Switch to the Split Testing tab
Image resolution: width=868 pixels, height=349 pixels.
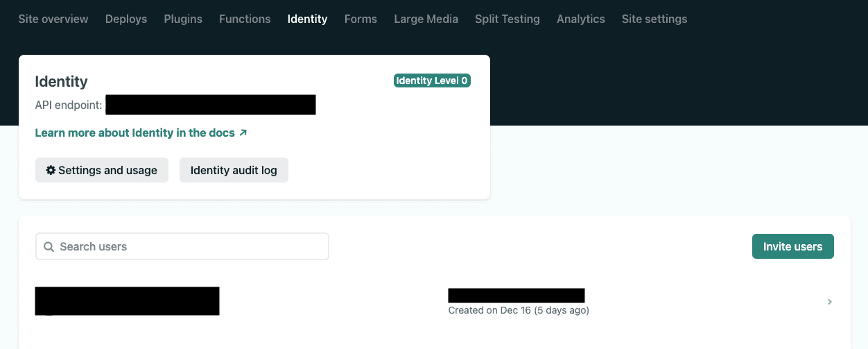[507, 19]
